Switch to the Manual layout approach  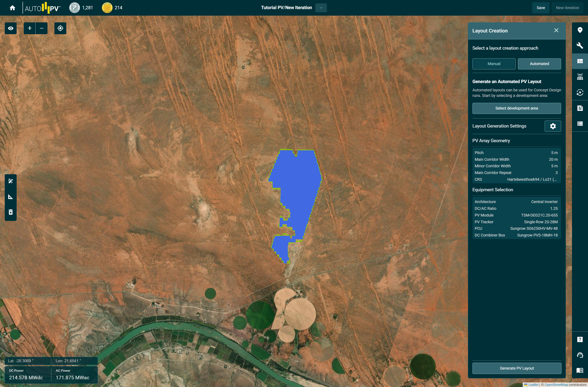[494, 64]
